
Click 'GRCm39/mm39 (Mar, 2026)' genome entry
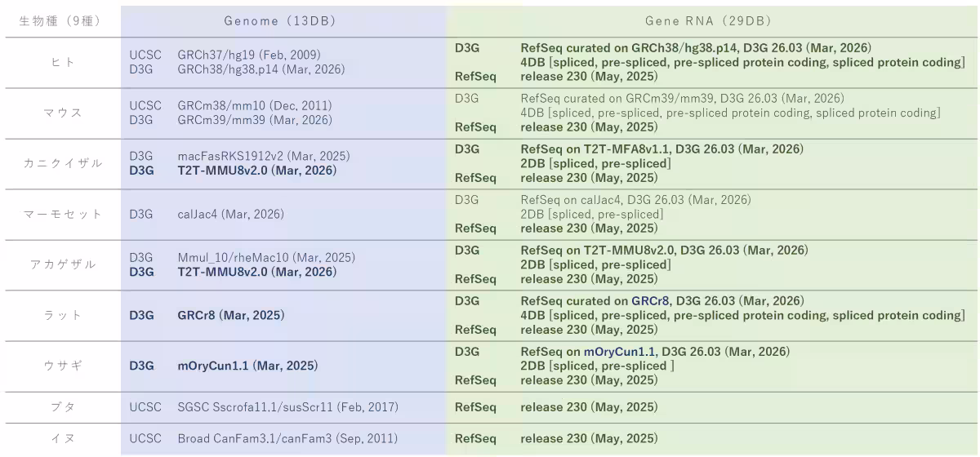click(x=255, y=120)
